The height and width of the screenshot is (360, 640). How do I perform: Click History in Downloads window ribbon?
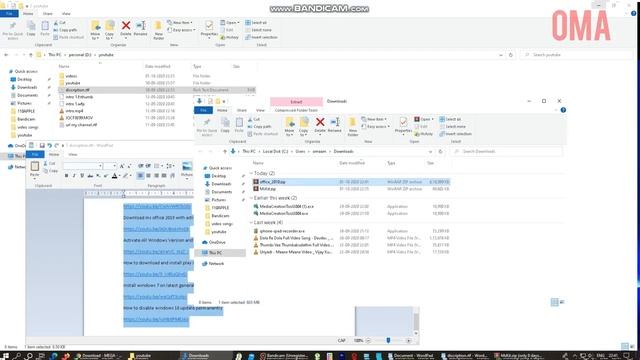coord(424,134)
